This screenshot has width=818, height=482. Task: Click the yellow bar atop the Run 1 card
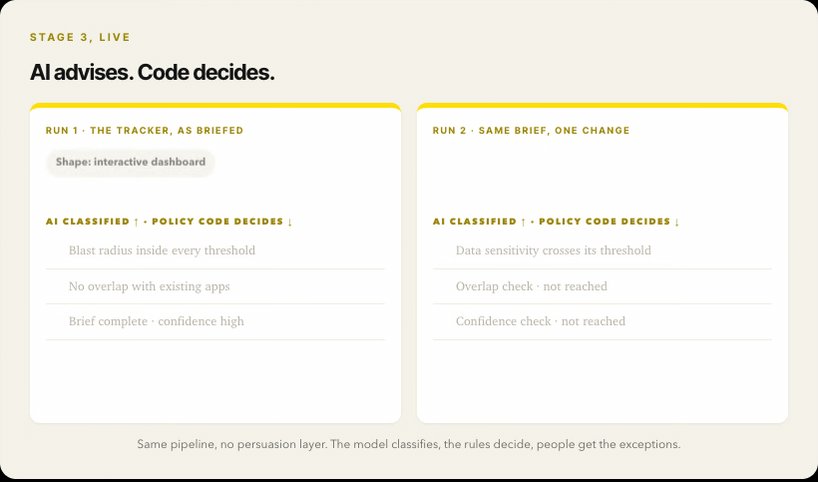215,105
